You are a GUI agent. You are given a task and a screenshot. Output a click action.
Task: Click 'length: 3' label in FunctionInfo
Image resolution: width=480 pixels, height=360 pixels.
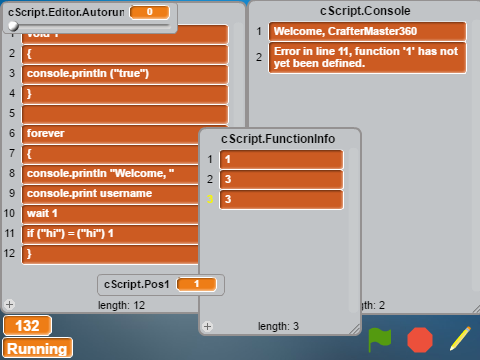278,326
